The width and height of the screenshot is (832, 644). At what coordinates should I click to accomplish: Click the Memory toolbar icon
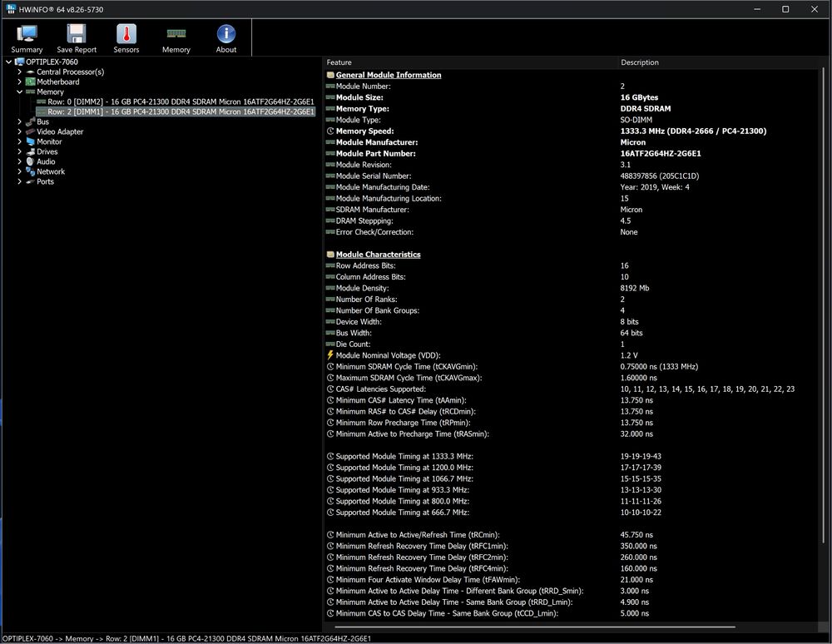coord(176,34)
